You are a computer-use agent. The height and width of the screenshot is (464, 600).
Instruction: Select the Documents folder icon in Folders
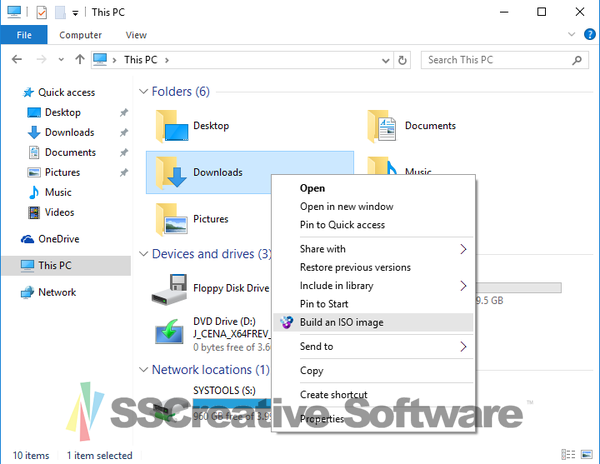click(382, 126)
